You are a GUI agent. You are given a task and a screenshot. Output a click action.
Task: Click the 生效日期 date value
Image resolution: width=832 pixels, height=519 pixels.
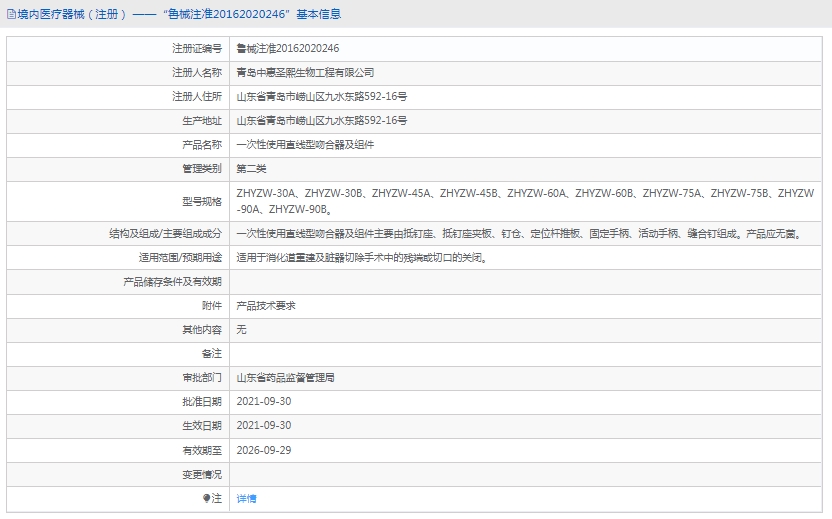click(x=263, y=426)
